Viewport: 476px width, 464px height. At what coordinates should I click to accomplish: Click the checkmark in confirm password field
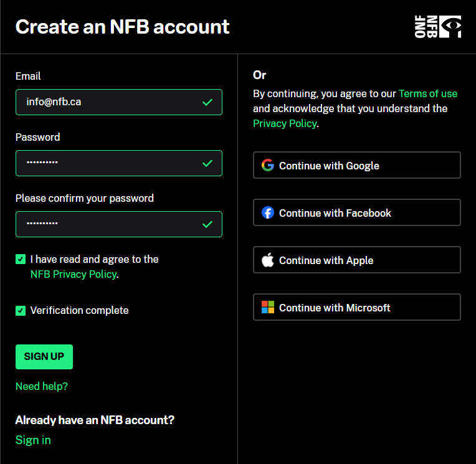pyautogui.click(x=207, y=224)
